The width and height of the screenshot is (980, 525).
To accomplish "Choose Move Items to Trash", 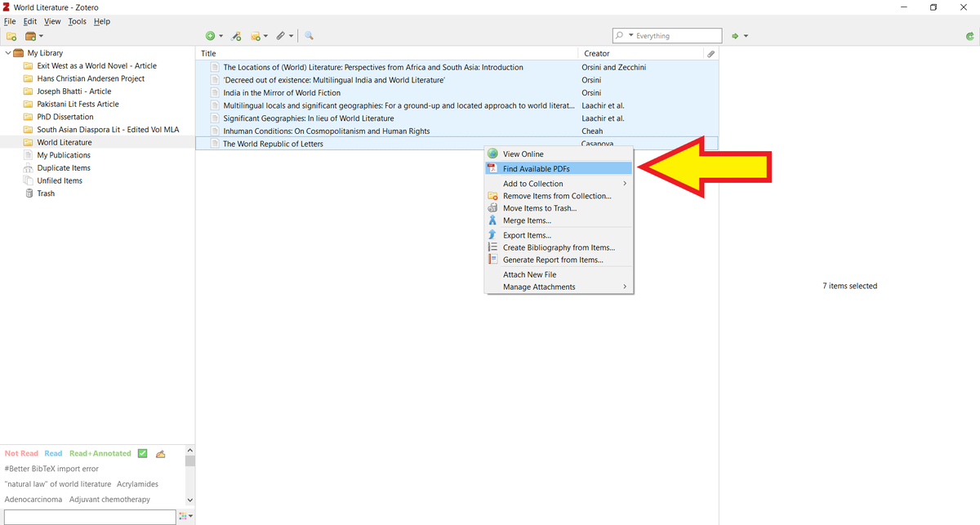I will pos(559,208).
